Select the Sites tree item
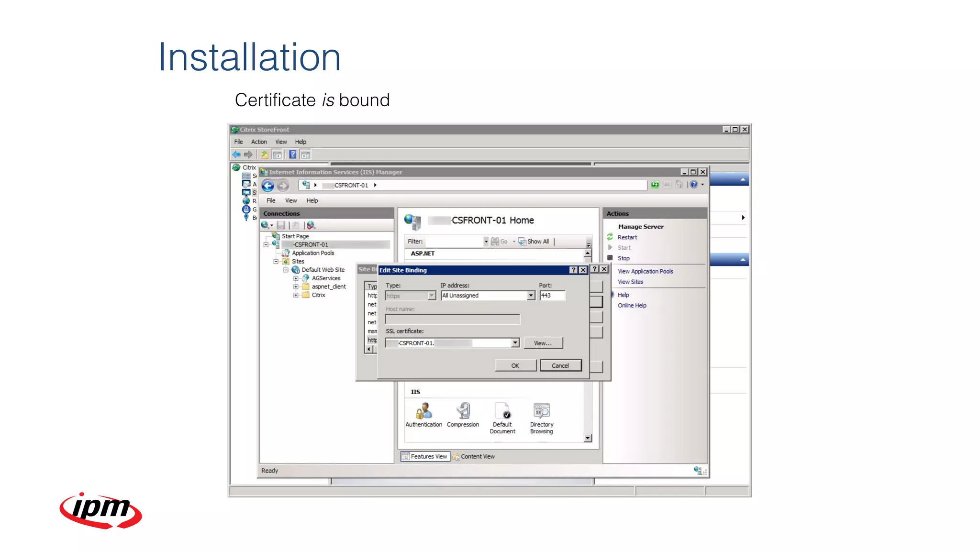 tap(298, 262)
